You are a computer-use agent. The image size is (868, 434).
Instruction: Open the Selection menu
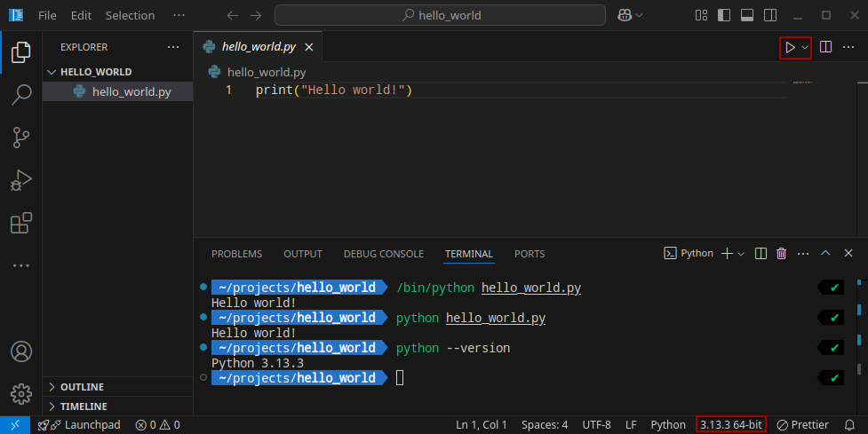point(130,15)
